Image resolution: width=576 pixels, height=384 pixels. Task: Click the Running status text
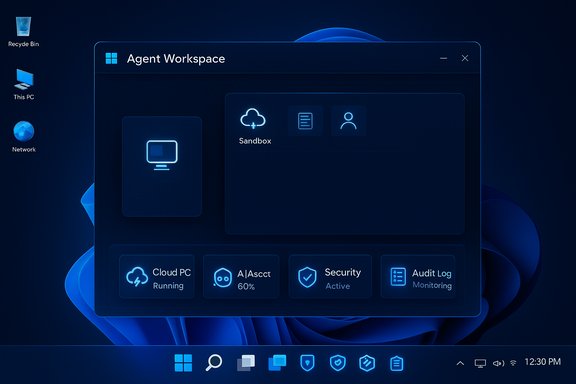[168, 286]
